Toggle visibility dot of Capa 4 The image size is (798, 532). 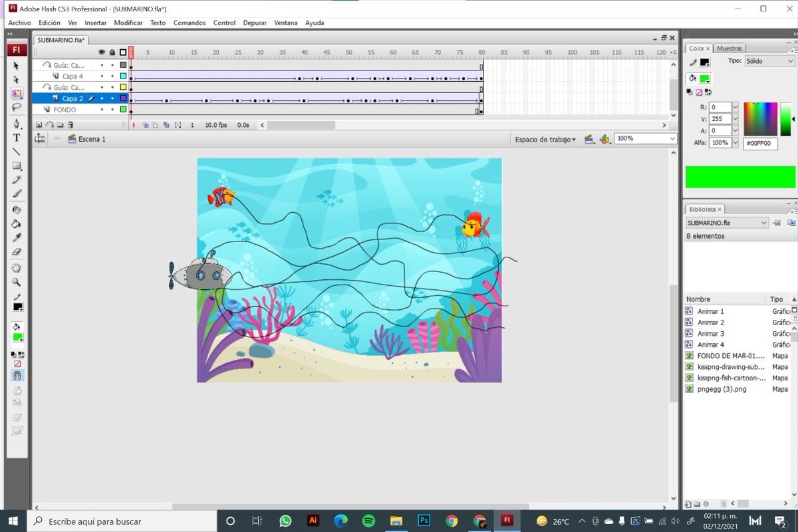pyautogui.click(x=102, y=76)
